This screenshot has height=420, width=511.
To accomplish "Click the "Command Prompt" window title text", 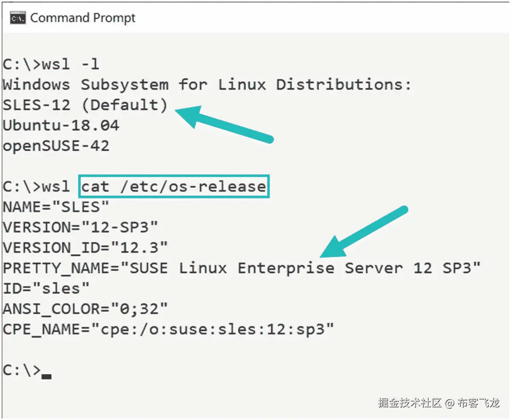I will tap(83, 18).
